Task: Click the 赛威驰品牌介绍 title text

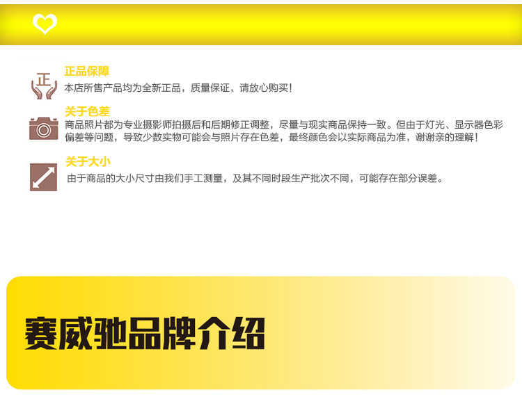Action: point(145,333)
